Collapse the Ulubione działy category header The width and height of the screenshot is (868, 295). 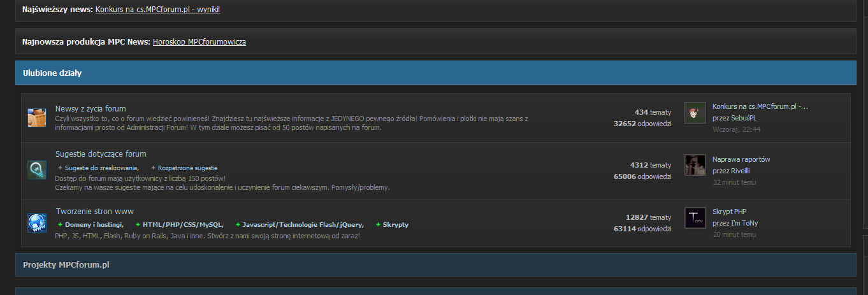(435, 73)
